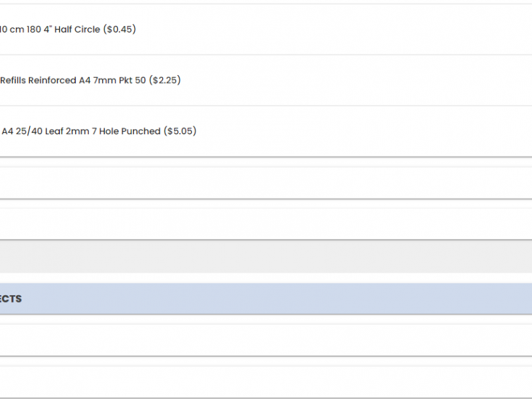Click the word 'Reinforced'
532x399 pixels.
[x=53, y=80]
